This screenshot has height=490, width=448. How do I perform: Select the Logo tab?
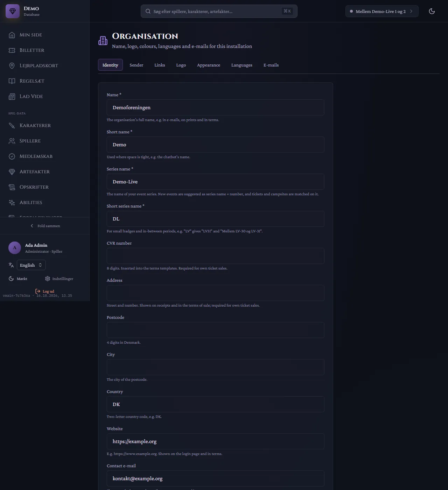(181, 65)
